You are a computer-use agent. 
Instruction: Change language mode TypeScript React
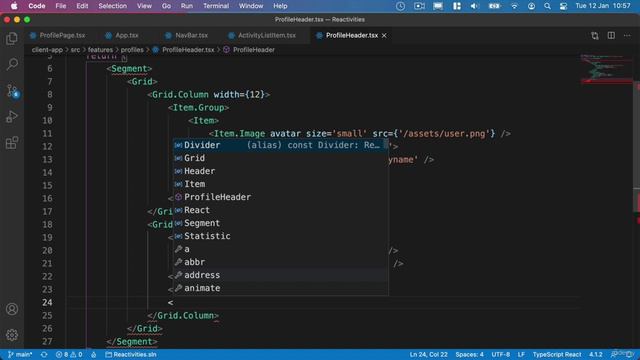pyautogui.click(x=557, y=354)
